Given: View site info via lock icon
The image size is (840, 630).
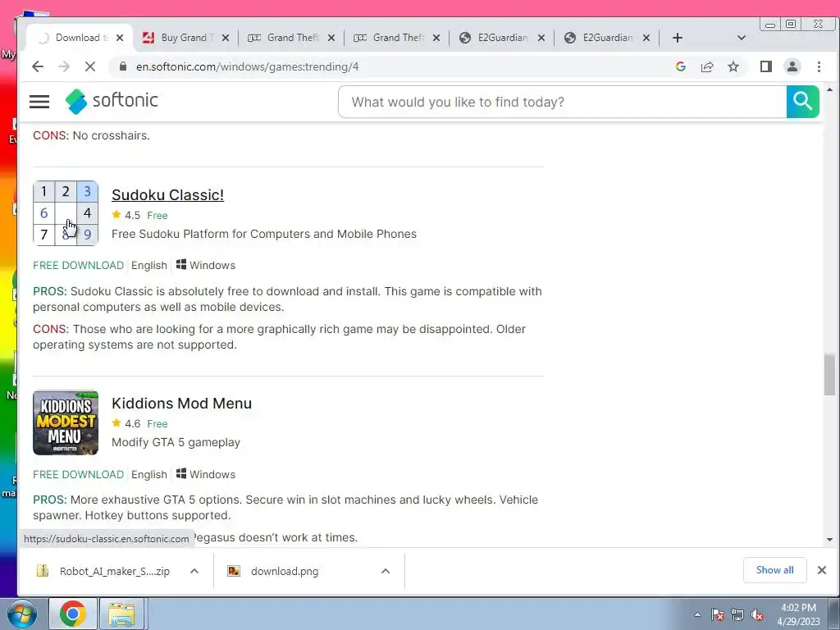Looking at the screenshot, I should [x=123, y=66].
